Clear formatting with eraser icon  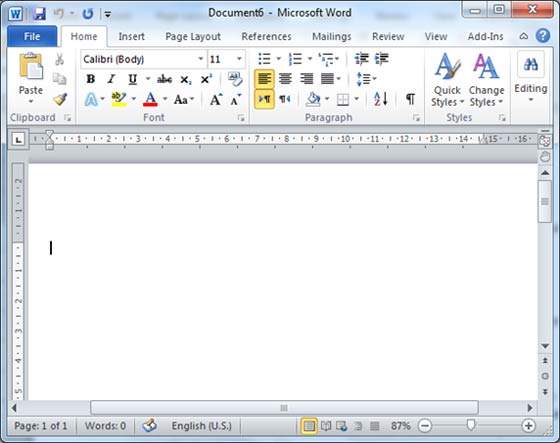point(235,79)
